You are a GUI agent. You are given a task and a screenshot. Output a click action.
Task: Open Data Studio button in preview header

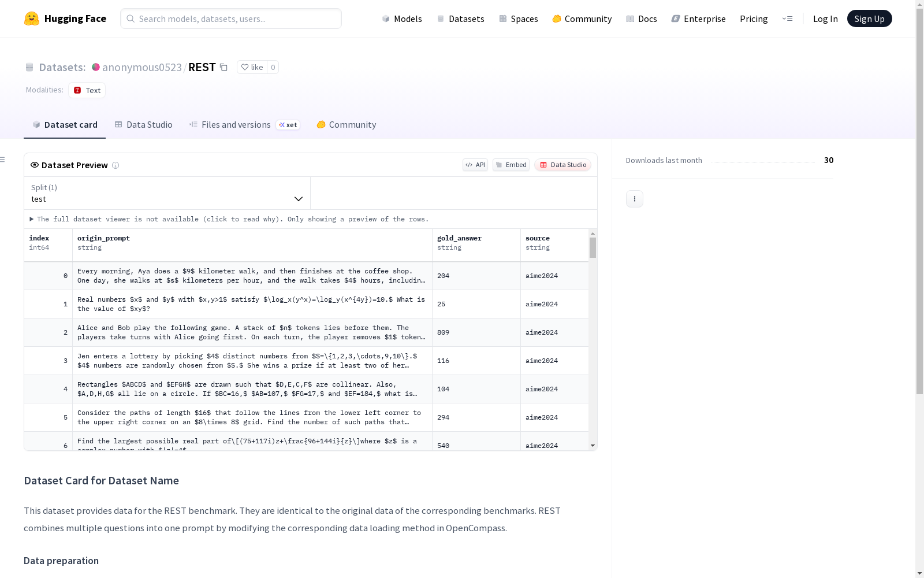tap(563, 165)
